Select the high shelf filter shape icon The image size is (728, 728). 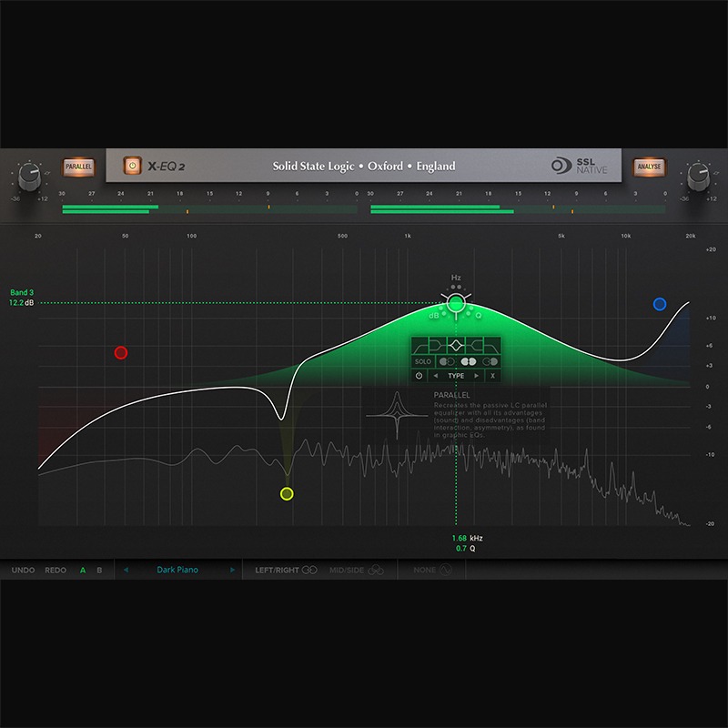[x=473, y=346]
